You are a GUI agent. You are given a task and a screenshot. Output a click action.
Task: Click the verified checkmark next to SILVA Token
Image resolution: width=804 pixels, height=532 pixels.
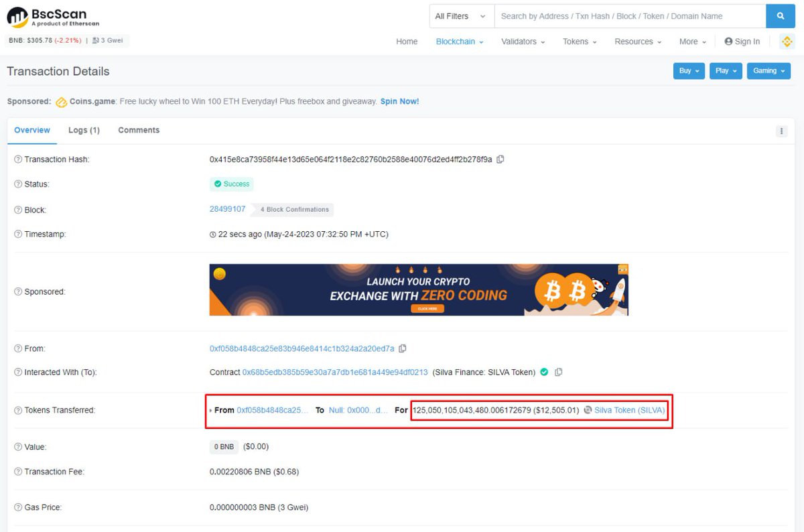tap(544, 372)
